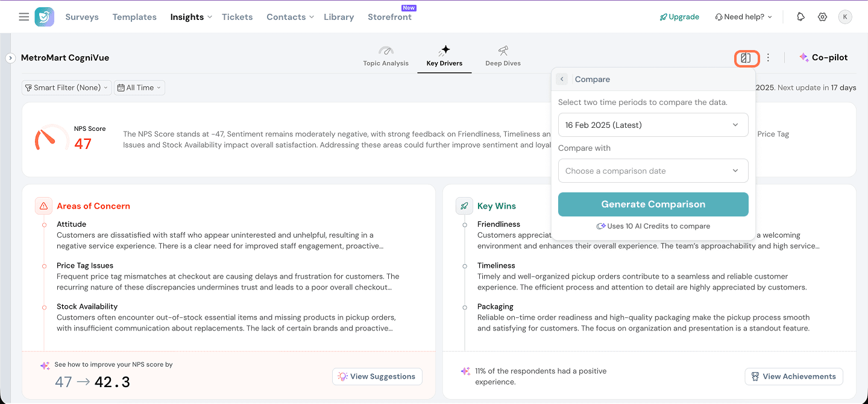
Task: Click the View Achievements button
Action: [x=794, y=376]
